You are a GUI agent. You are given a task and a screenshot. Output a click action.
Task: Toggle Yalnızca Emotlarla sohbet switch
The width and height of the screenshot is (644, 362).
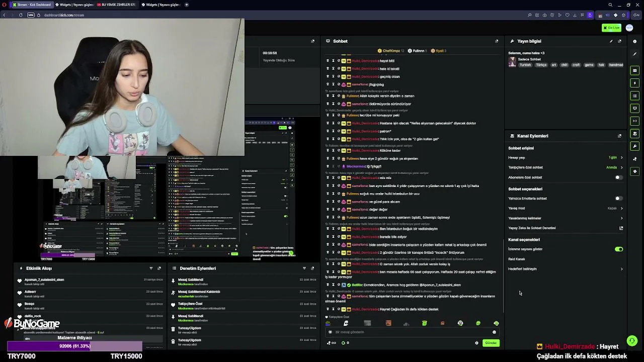618,199
